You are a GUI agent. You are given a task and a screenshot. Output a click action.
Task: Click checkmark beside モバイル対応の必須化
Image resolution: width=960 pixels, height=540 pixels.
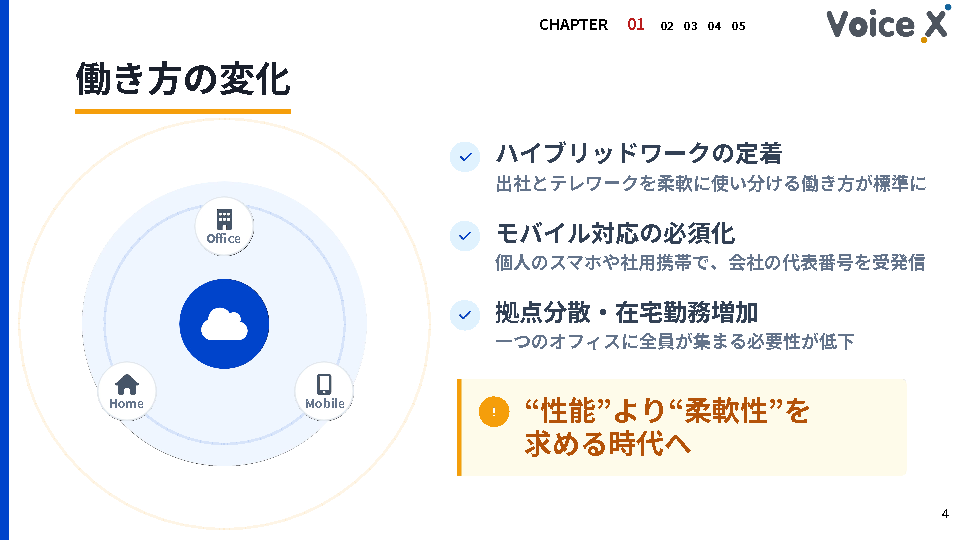[465, 236]
